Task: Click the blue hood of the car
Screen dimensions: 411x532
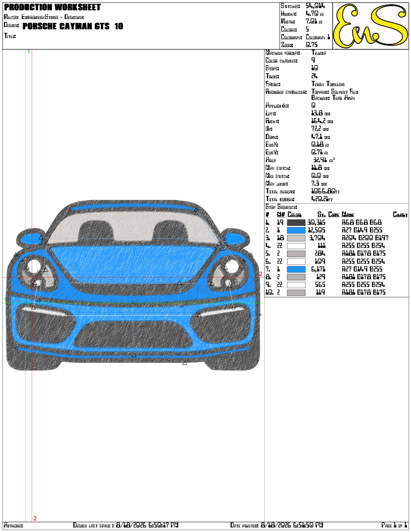Action: pos(132,263)
